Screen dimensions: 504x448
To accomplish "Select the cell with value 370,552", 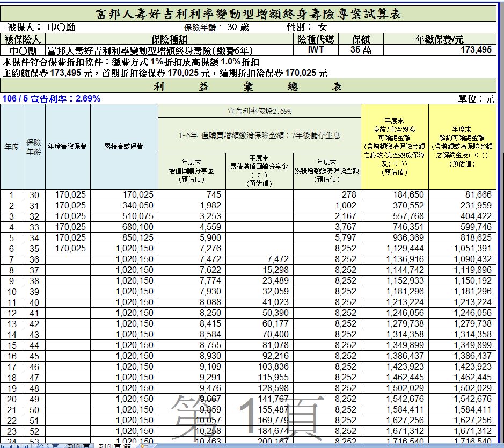I will point(395,206).
